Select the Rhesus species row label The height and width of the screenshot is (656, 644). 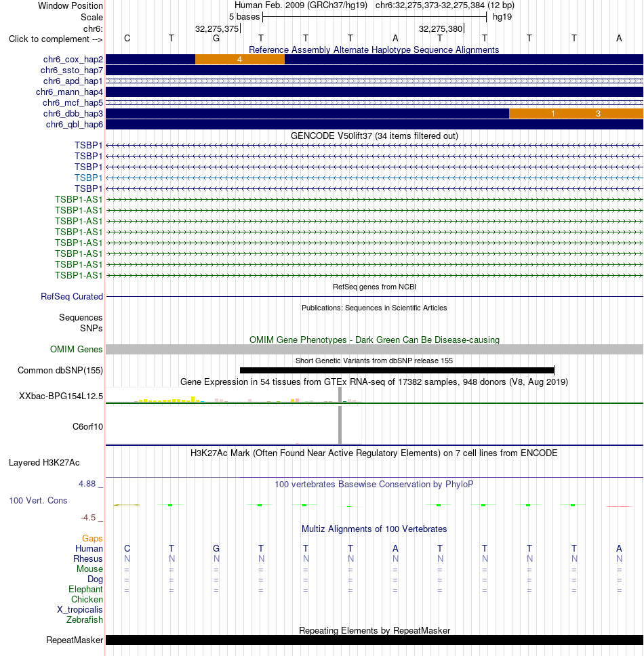coord(88,559)
